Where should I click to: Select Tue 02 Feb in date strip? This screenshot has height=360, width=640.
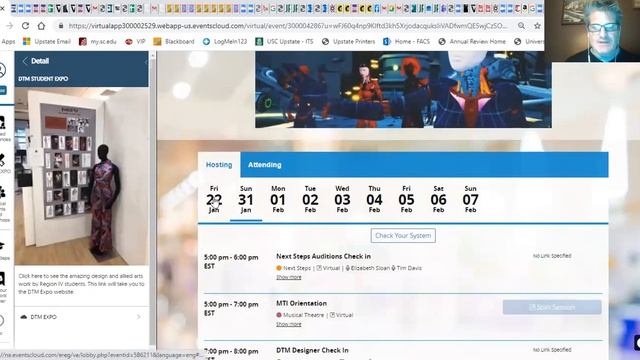[x=310, y=199]
